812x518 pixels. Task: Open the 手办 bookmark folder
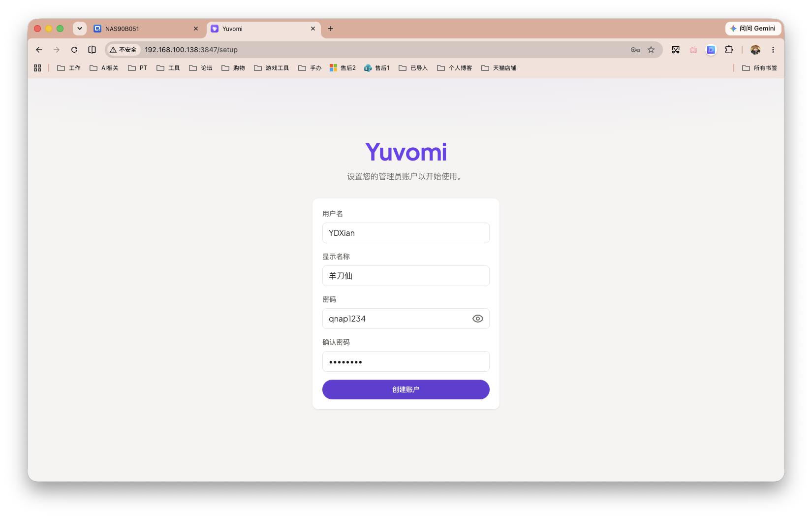click(x=310, y=68)
